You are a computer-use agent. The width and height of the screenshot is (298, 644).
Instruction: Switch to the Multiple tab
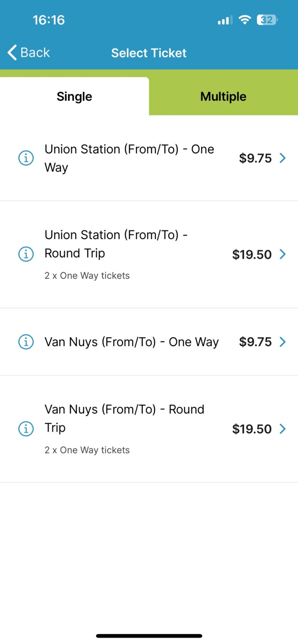tap(224, 96)
